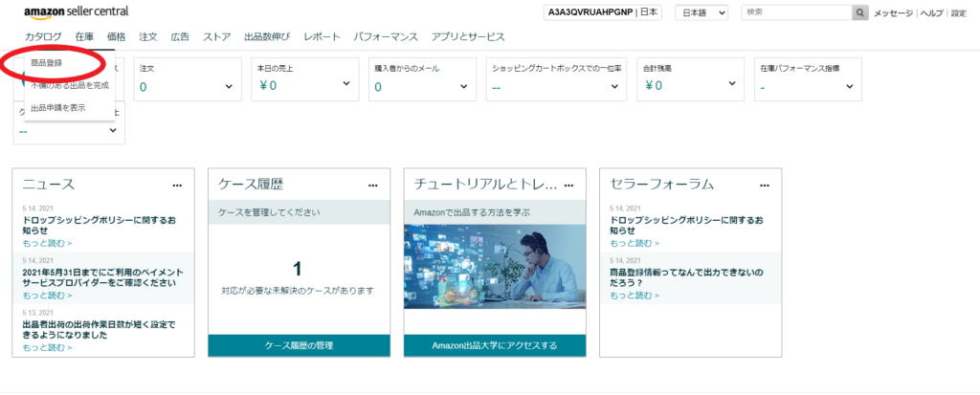
Task: Open the アプリとサービス menu
Action: pos(468,37)
